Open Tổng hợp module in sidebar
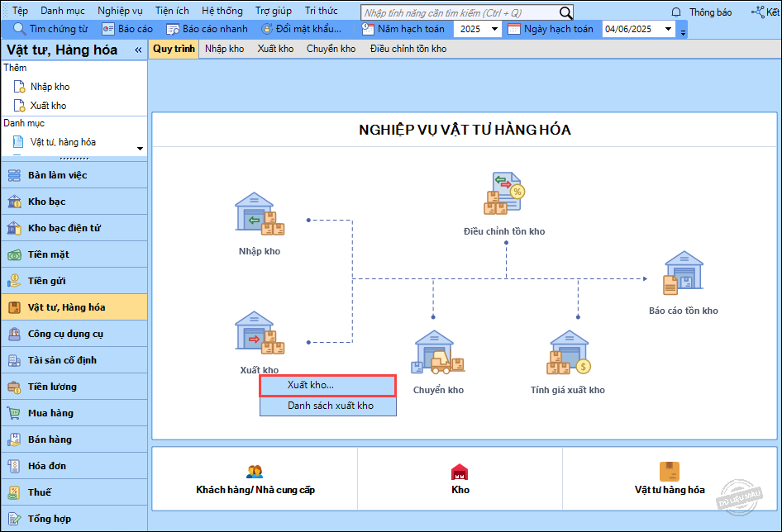 point(74,519)
